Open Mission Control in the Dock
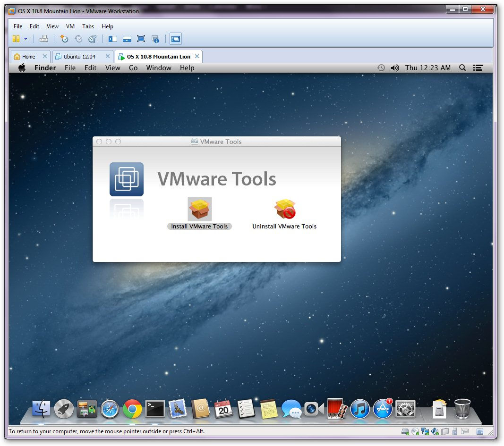The image size is (504, 446). 87,409
